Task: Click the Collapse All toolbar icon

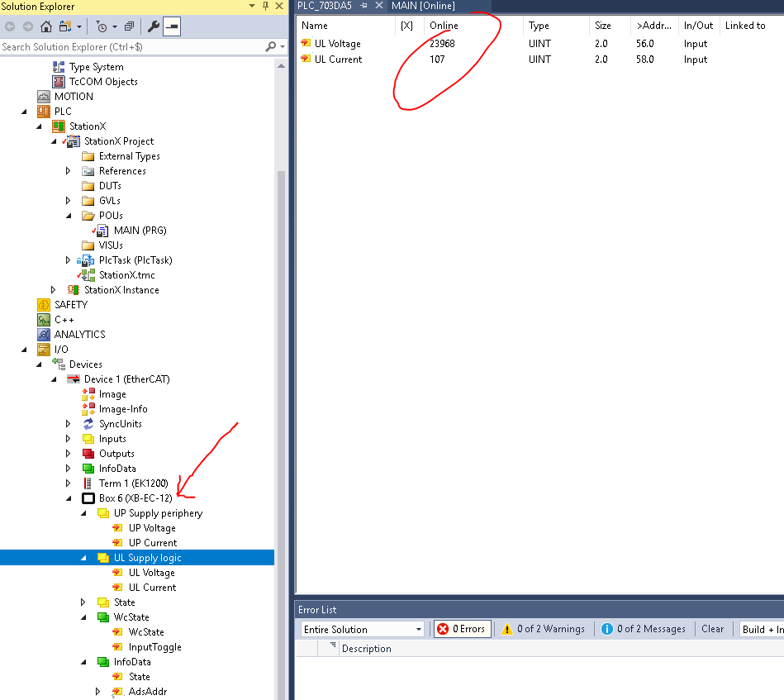Action: coord(129,26)
